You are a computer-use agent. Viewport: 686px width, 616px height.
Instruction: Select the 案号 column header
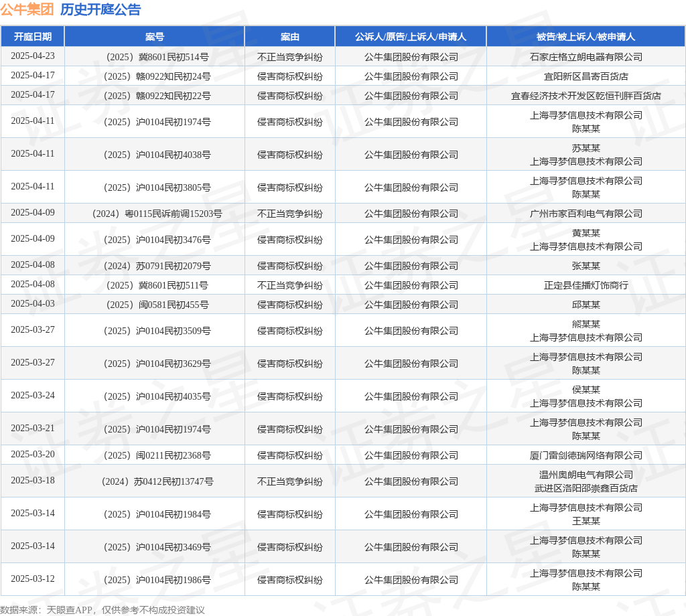pos(155,37)
